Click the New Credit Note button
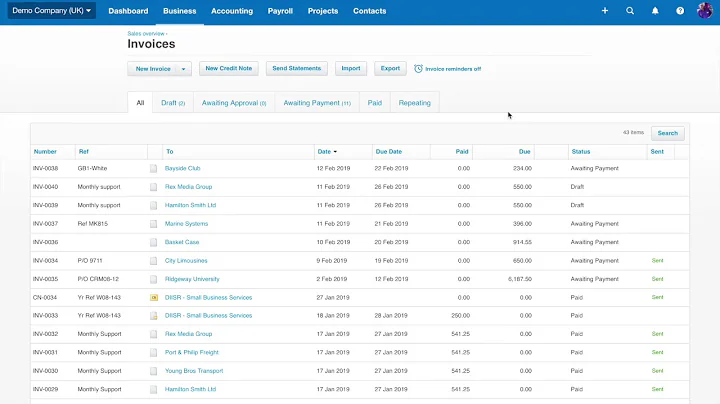Screen dimensions: 720x404 coord(229,68)
